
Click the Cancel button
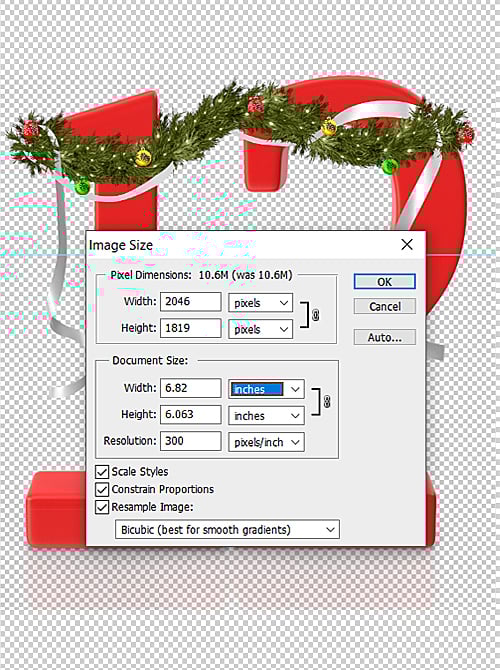pos(385,306)
